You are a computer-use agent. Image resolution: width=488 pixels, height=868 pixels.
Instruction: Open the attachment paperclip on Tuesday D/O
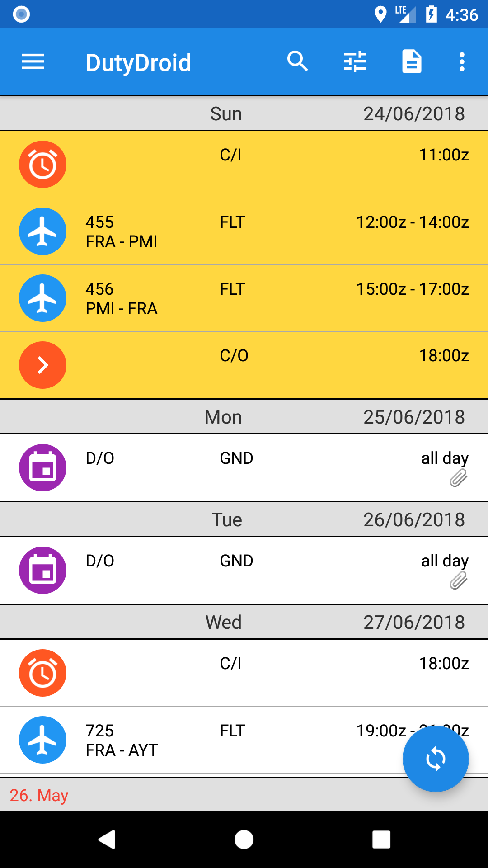tap(459, 580)
